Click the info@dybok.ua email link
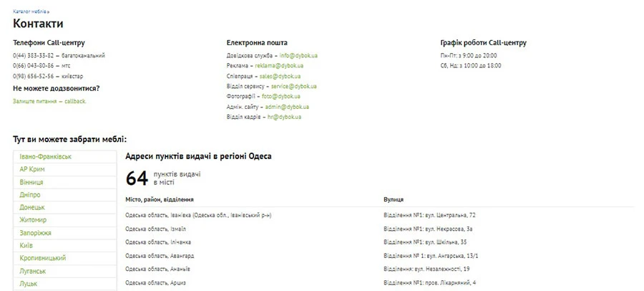This screenshot has width=644, height=291. [x=298, y=55]
